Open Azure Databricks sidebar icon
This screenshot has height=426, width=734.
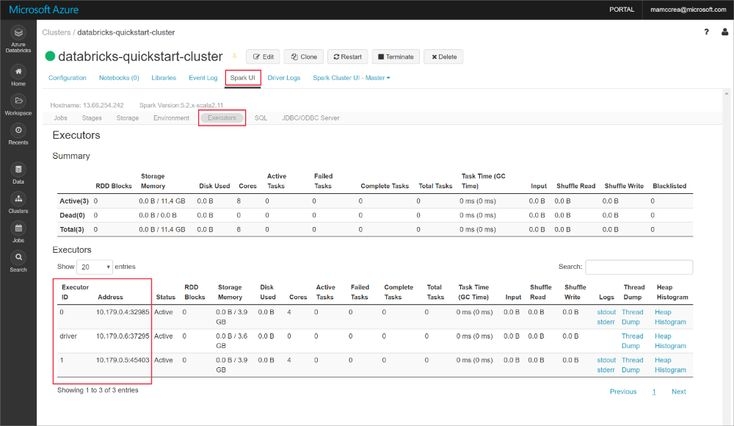(x=18, y=40)
